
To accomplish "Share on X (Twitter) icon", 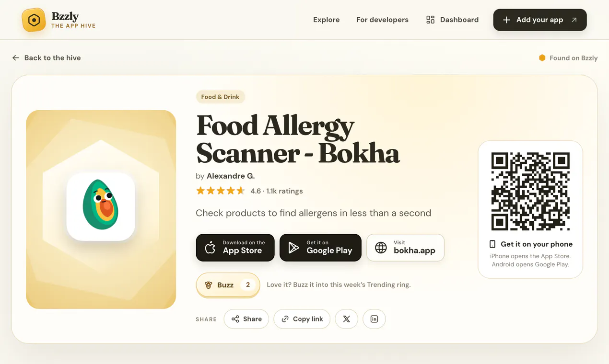I will (346, 319).
